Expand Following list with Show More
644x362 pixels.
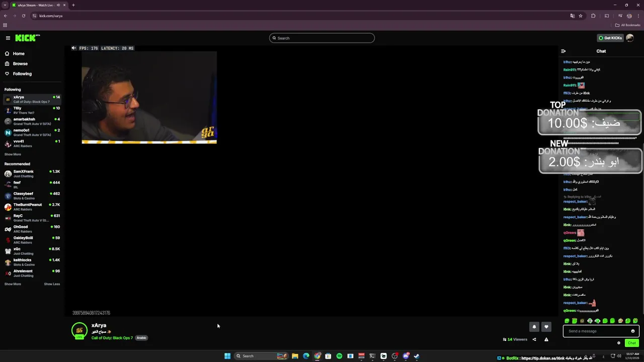click(x=13, y=154)
